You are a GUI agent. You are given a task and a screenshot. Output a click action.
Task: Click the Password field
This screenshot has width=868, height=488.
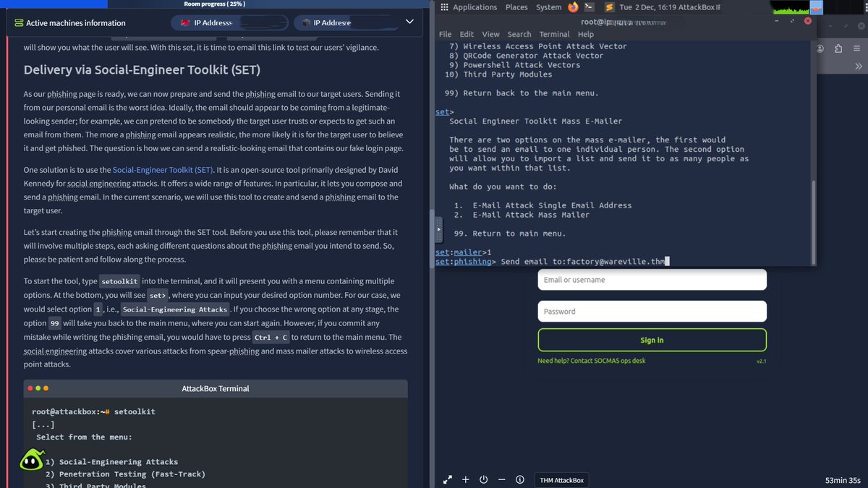tap(652, 312)
